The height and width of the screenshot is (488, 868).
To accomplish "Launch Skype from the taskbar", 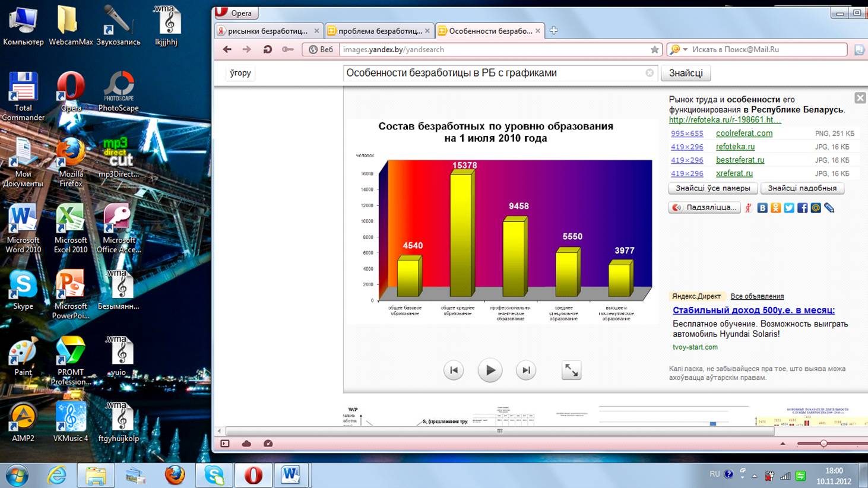I will 214,476.
